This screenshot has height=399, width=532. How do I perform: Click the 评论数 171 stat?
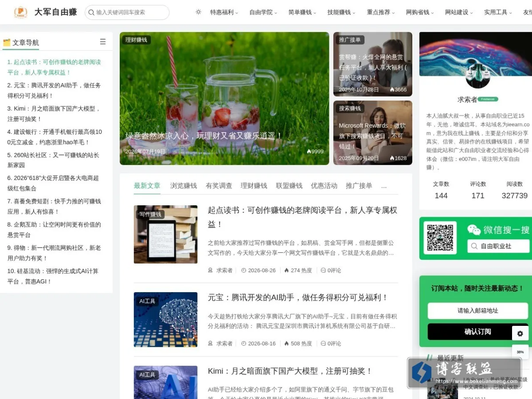click(478, 190)
